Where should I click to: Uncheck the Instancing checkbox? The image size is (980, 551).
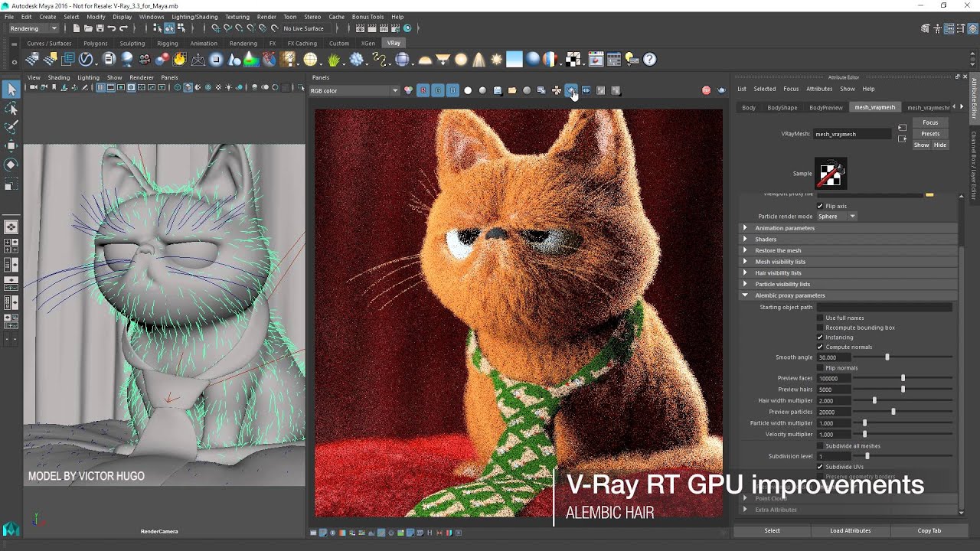pos(820,337)
